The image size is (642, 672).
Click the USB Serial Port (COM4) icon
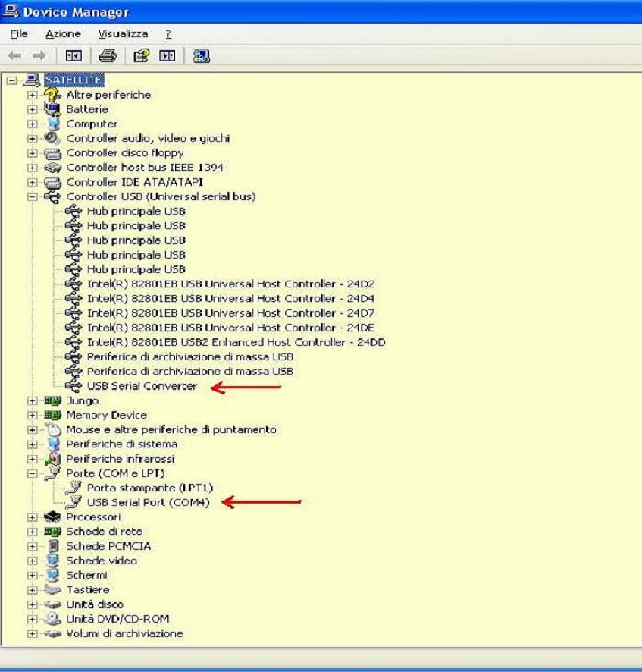pyautogui.click(x=74, y=502)
